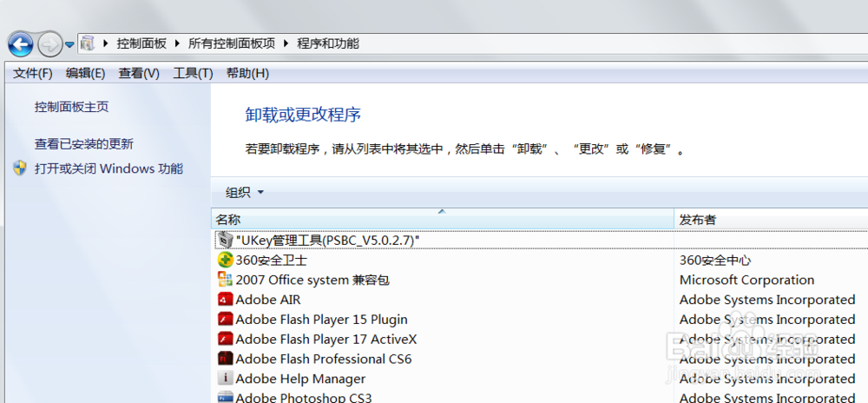The image size is (868, 403).
Task: Click the Flash Player 15 Plugin icon
Action: (x=226, y=320)
